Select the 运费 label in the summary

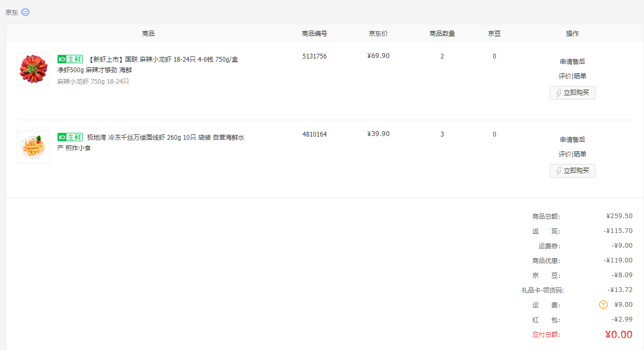click(x=546, y=305)
